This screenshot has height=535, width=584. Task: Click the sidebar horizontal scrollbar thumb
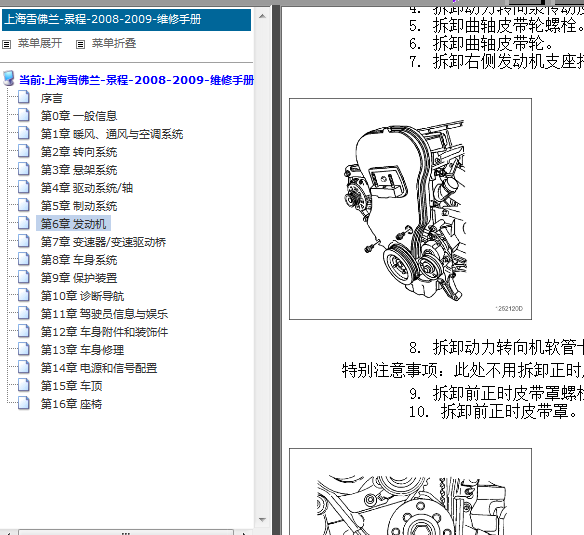tap(126, 532)
